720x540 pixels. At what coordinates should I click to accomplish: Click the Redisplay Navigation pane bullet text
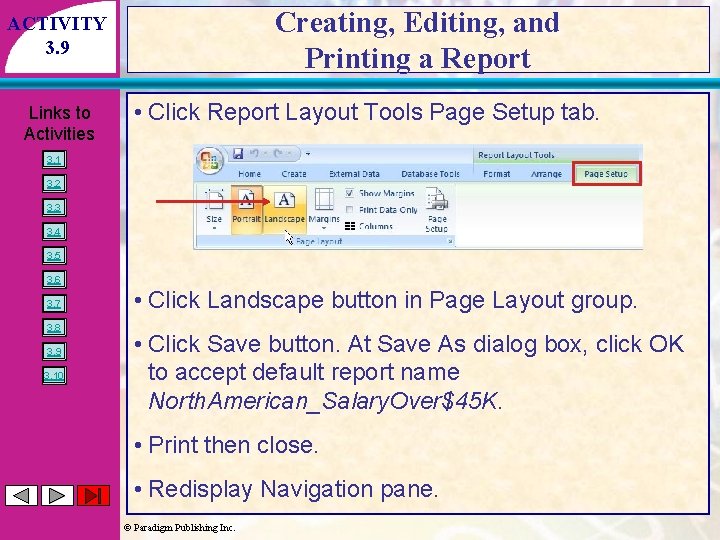coord(293,489)
